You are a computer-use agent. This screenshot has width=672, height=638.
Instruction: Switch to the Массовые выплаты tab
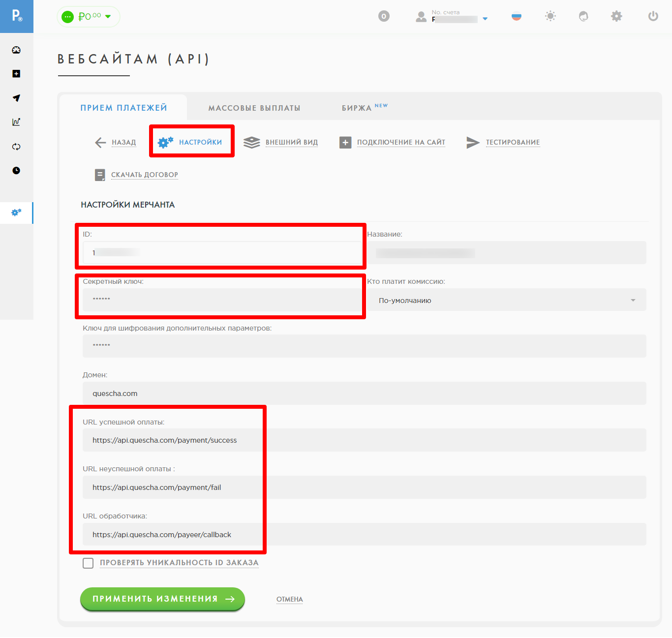click(254, 108)
